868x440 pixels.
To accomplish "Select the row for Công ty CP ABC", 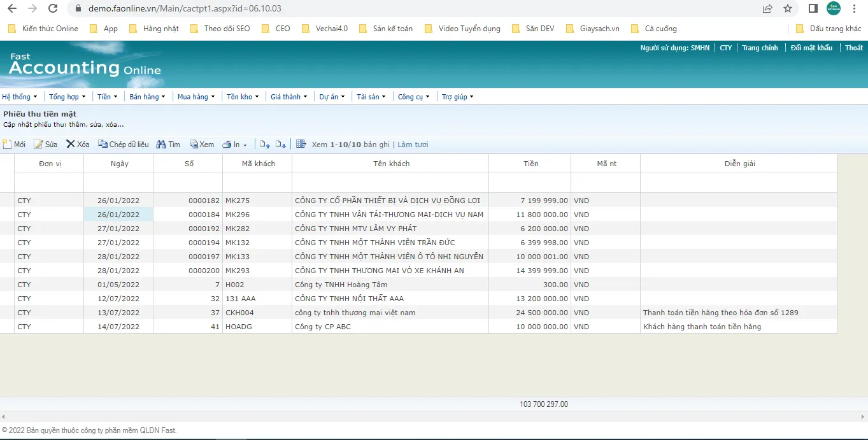I will [x=322, y=327].
